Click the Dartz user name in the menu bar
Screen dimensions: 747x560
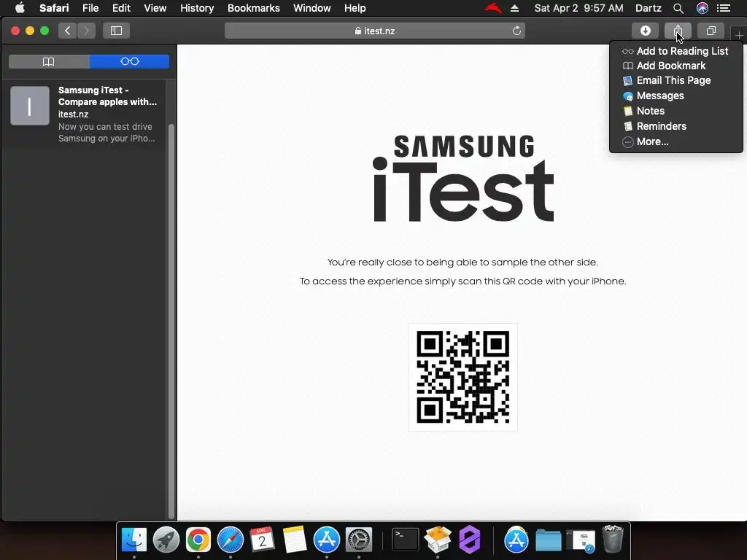coord(648,8)
